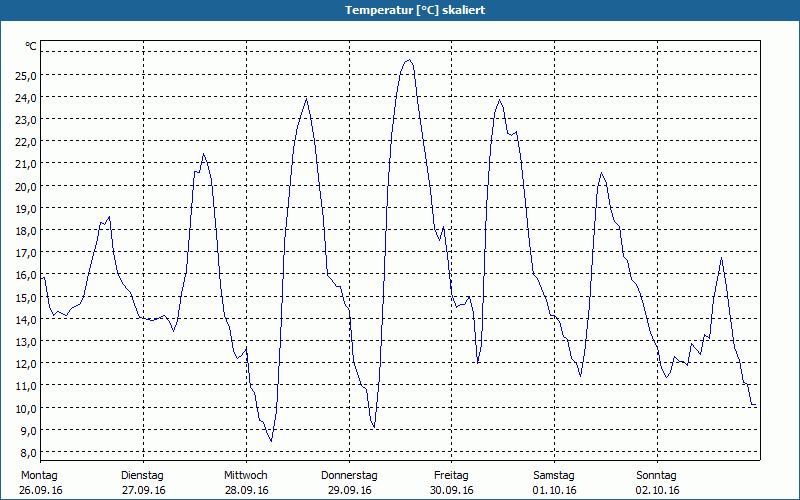Click the 'Sonntag' day label

pyautogui.click(x=656, y=476)
